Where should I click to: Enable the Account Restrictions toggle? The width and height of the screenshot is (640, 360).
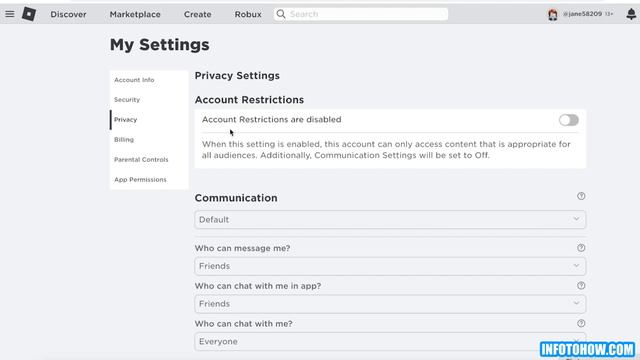[x=569, y=120]
